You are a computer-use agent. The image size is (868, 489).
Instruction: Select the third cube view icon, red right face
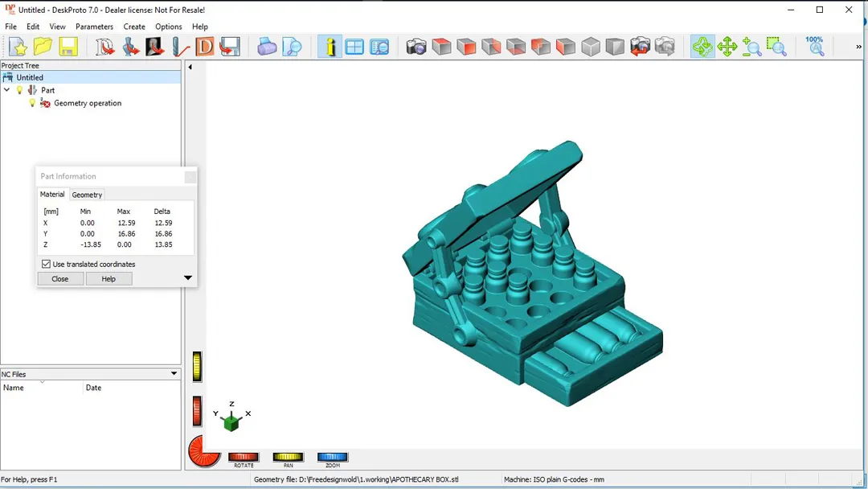point(491,47)
